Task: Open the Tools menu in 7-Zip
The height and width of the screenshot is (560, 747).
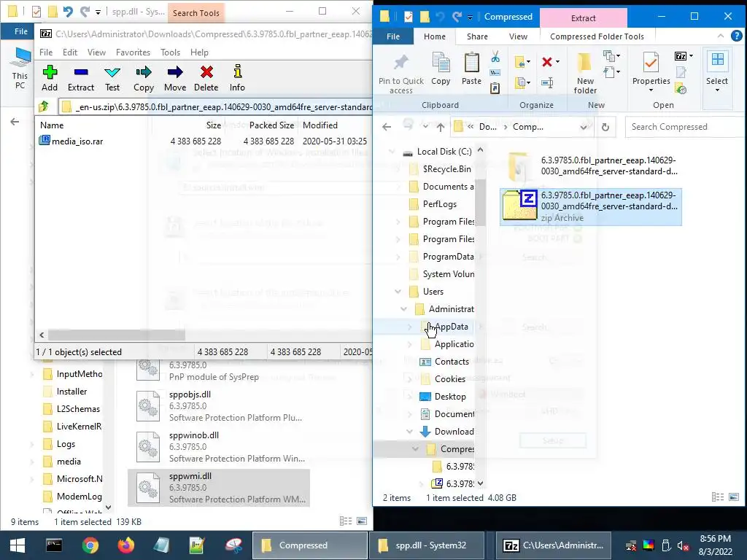Action: tap(170, 52)
